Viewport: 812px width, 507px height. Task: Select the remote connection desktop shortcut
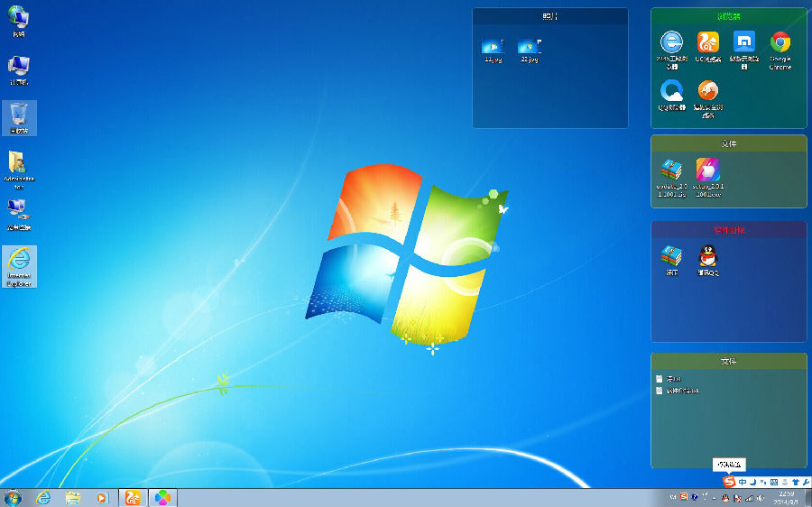pos(19,215)
